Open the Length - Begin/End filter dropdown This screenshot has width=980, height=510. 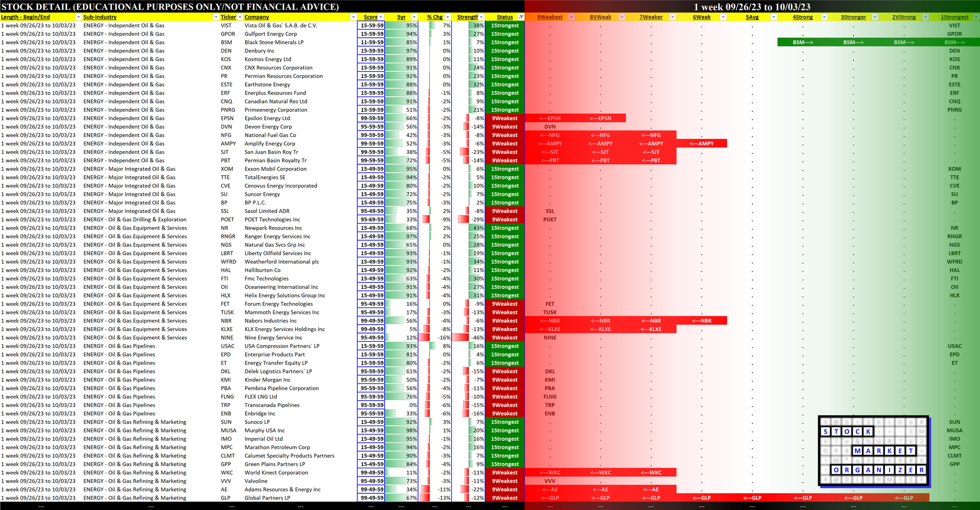coord(78,17)
